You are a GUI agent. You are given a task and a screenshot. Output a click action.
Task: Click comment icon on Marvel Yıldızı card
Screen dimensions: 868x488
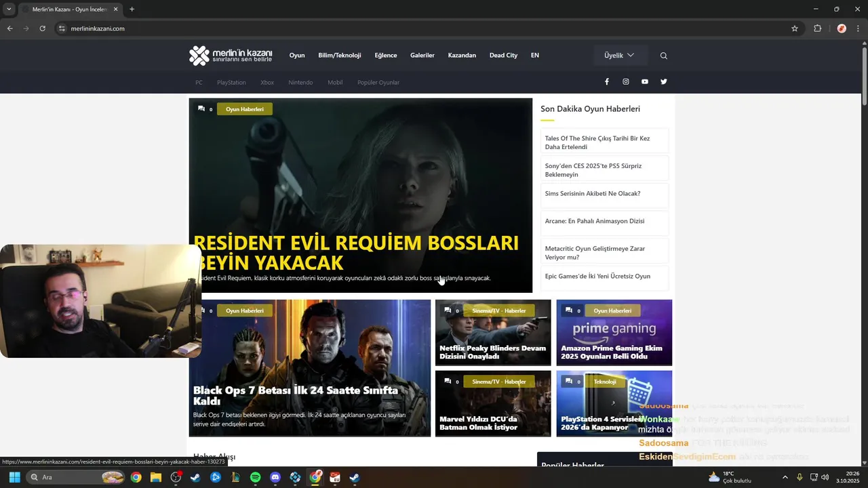point(448,382)
